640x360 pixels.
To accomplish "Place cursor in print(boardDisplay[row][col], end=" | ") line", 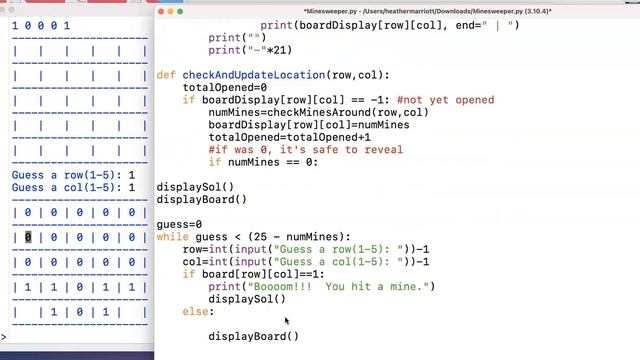I will pos(390,25).
